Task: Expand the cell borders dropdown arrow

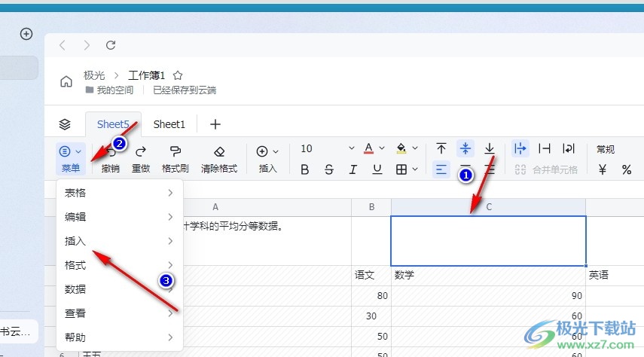Action: [x=415, y=169]
